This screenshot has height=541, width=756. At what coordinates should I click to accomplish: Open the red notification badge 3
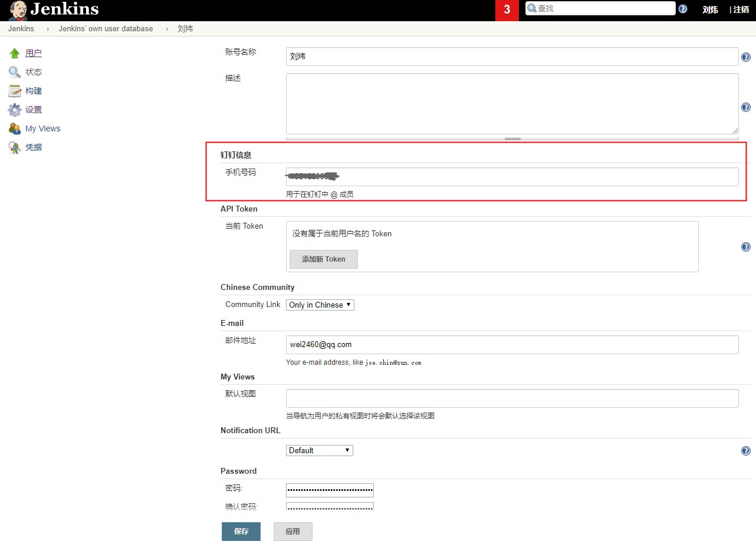click(x=507, y=10)
